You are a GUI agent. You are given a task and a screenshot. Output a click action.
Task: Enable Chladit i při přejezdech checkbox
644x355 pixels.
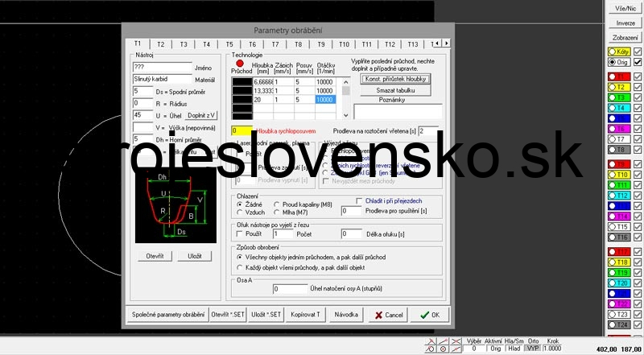(359, 201)
